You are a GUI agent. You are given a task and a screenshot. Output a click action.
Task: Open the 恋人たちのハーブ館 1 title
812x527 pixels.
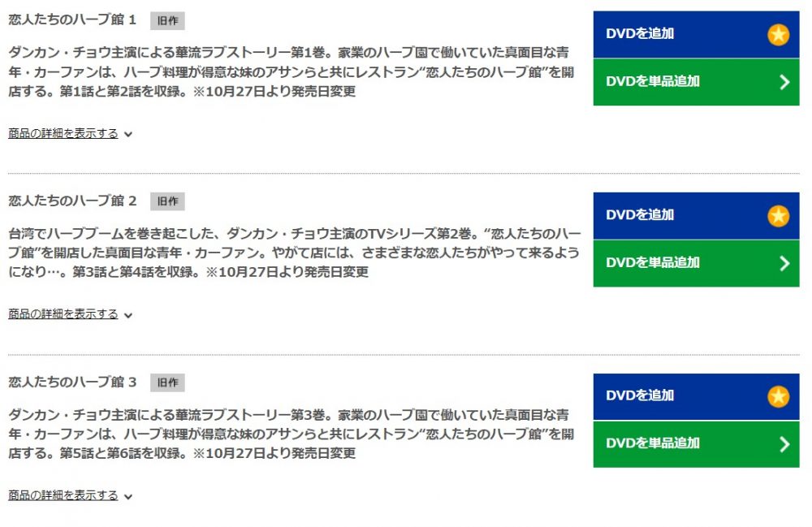click(72, 19)
